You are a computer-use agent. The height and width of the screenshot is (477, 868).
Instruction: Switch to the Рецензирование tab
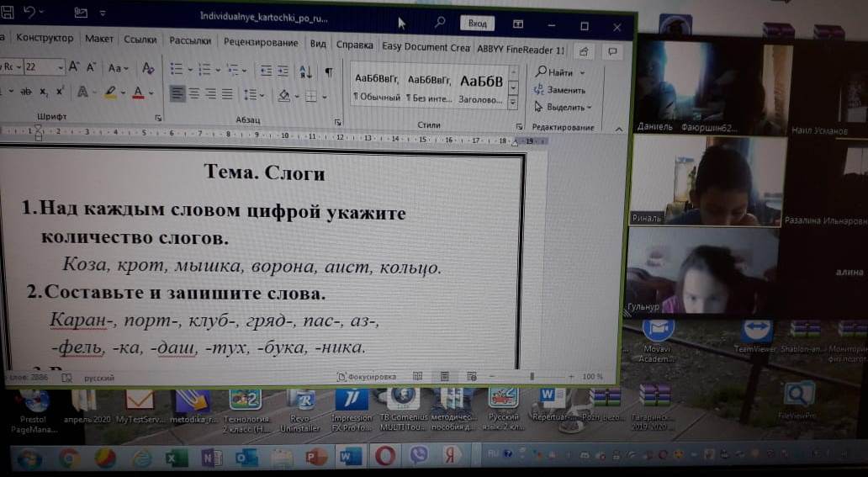click(261, 44)
